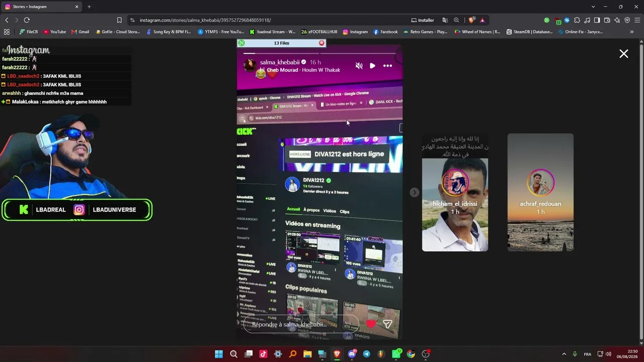Open hicham_el_idrissi's story preview

(455, 192)
